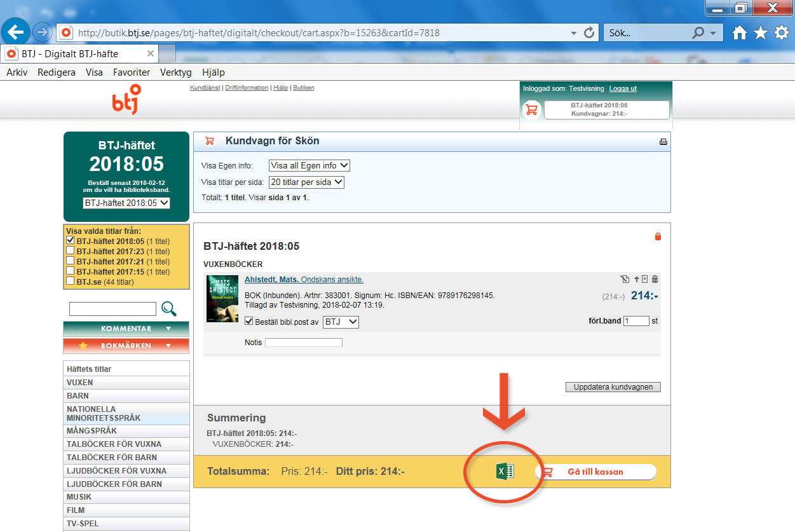
Task: Open the Favoriter menu
Action: coord(132,72)
